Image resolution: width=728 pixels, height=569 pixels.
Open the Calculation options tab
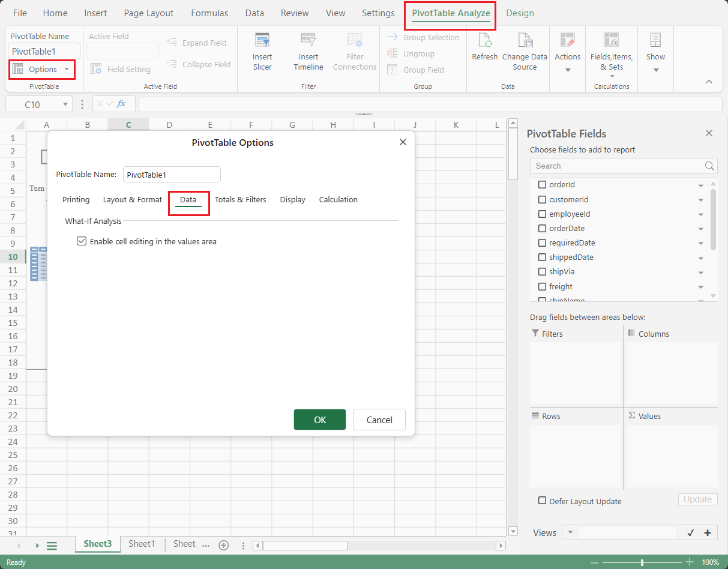338,199
